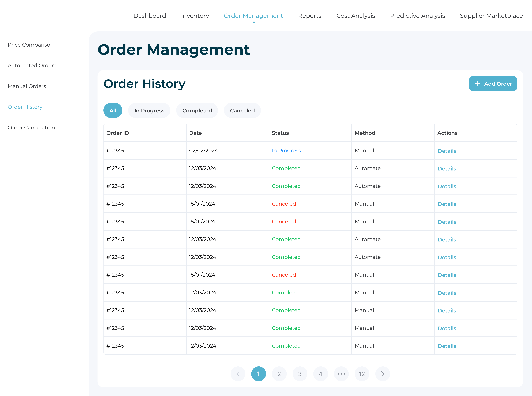Go to page 2 of orders
This screenshot has width=532, height=396.
coord(279,374)
